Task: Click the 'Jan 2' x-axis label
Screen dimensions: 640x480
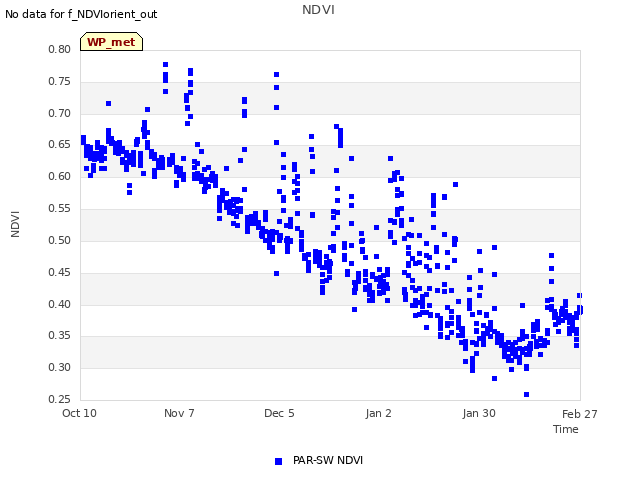Action: click(x=378, y=413)
